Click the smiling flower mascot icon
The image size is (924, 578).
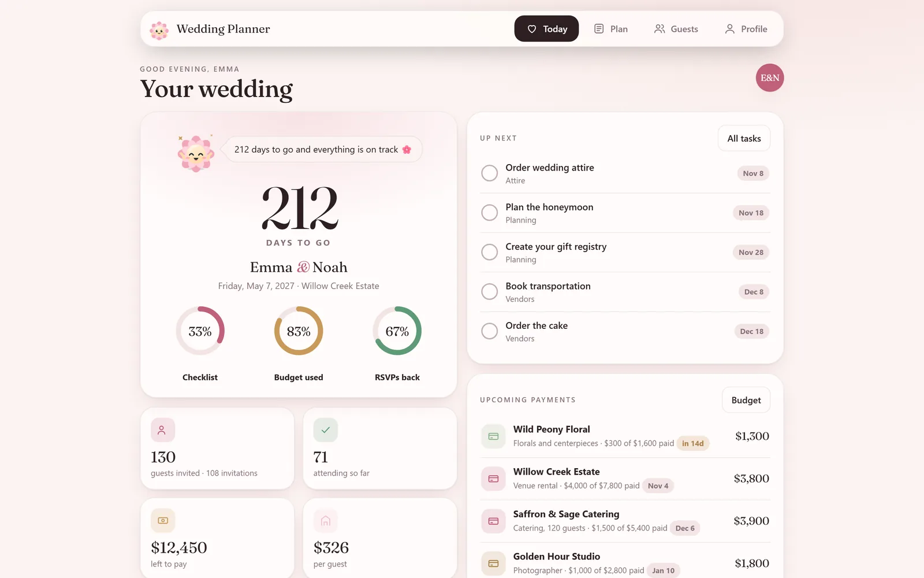[x=196, y=153]
